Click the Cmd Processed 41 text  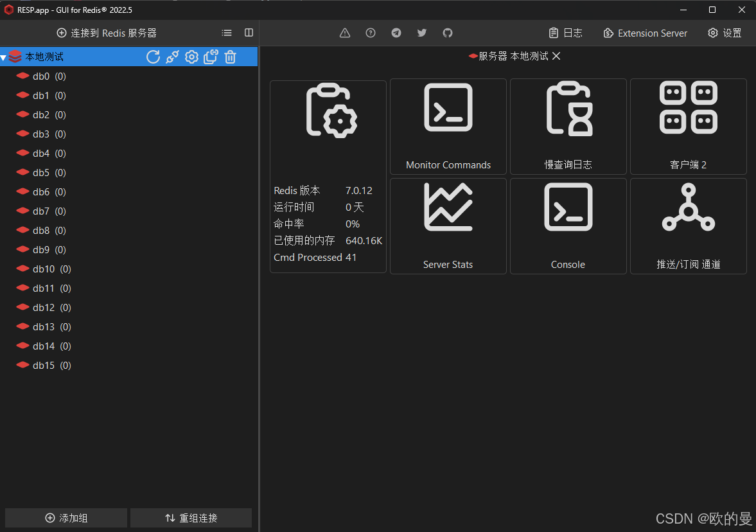click(315, 258)
